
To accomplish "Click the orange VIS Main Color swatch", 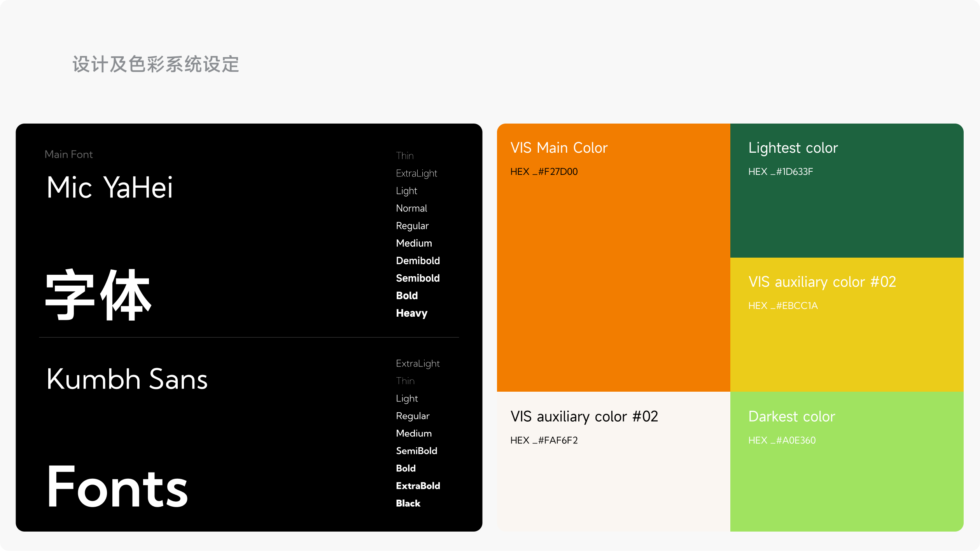I will point(613,272).
